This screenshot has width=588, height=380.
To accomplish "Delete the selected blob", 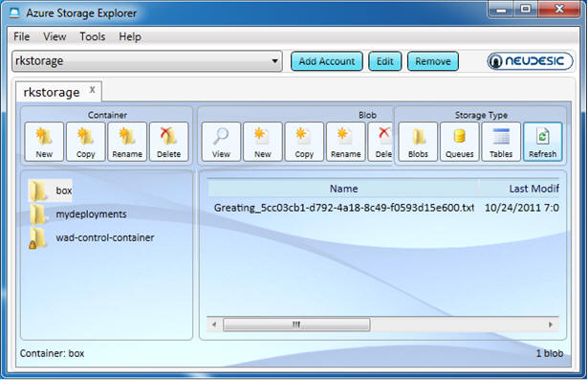I will pos(381,142).
